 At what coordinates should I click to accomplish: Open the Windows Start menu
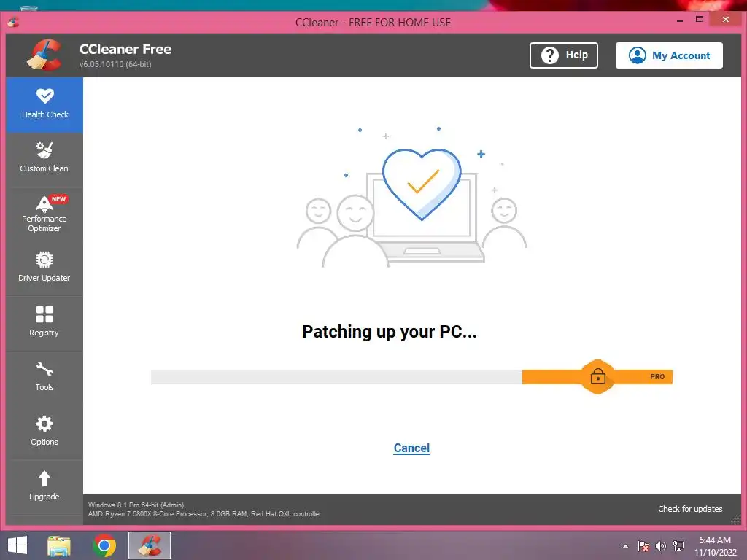point(18,545)
